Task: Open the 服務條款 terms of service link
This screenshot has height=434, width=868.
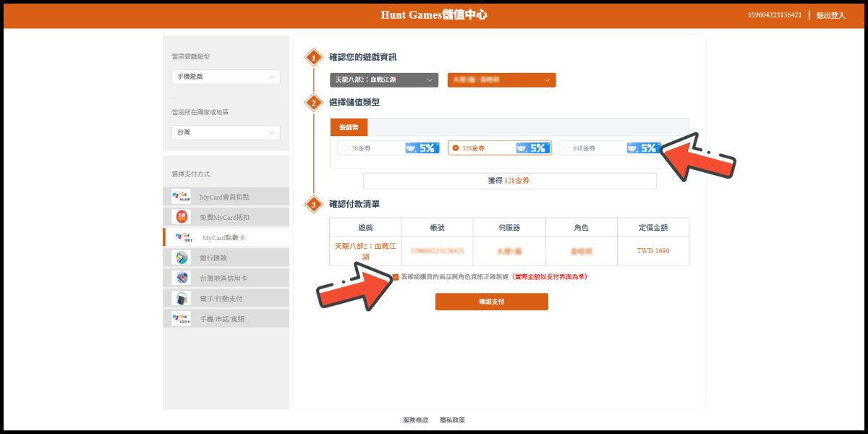Action: pyautogui.click(x=415, y=420)
